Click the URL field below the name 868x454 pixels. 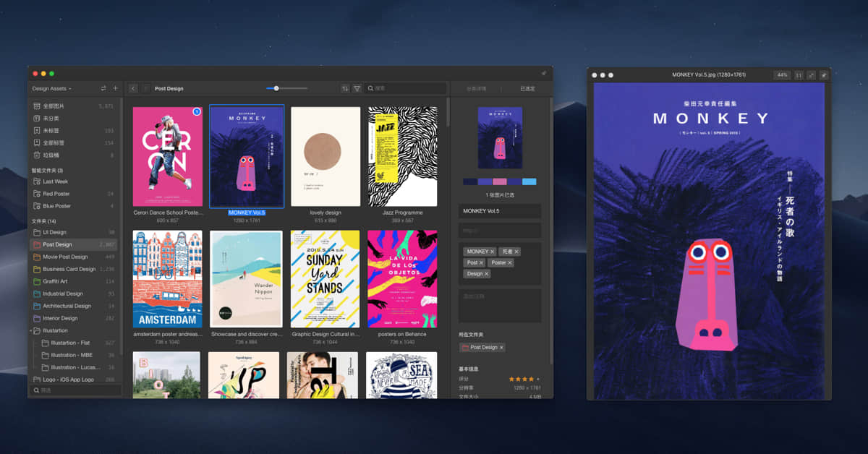tap(500, 231)
